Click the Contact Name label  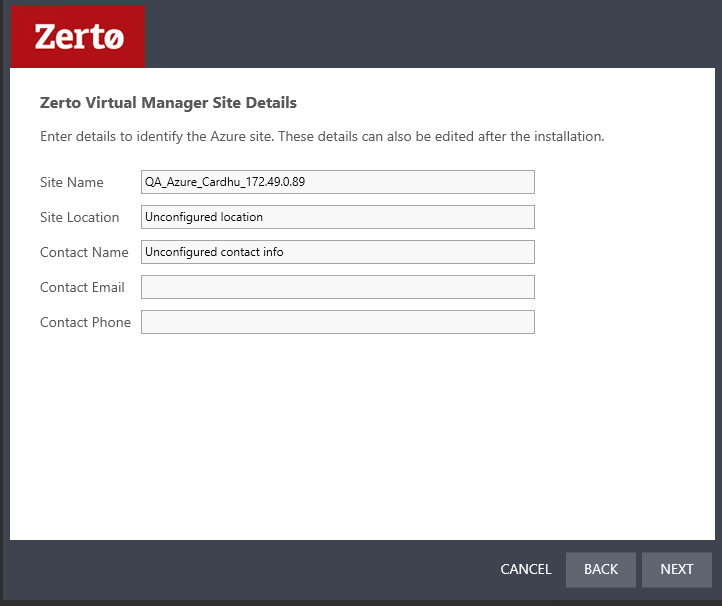point(84,252)
